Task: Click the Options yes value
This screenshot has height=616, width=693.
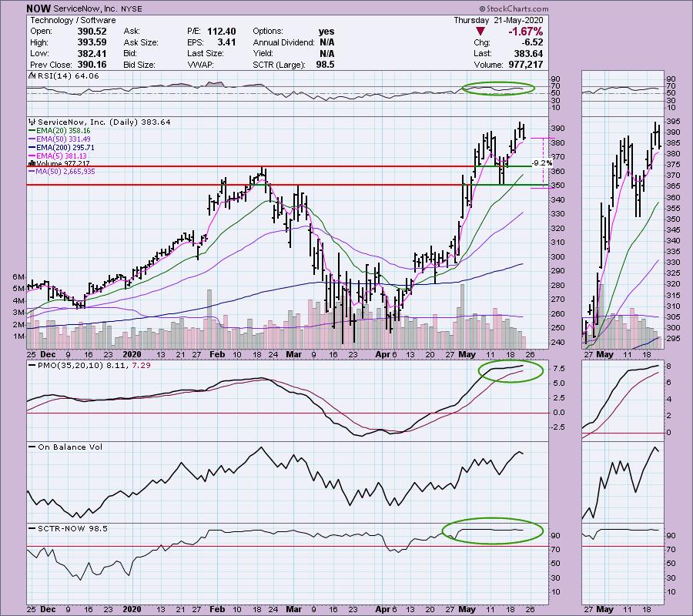Action: click(326, 32)
